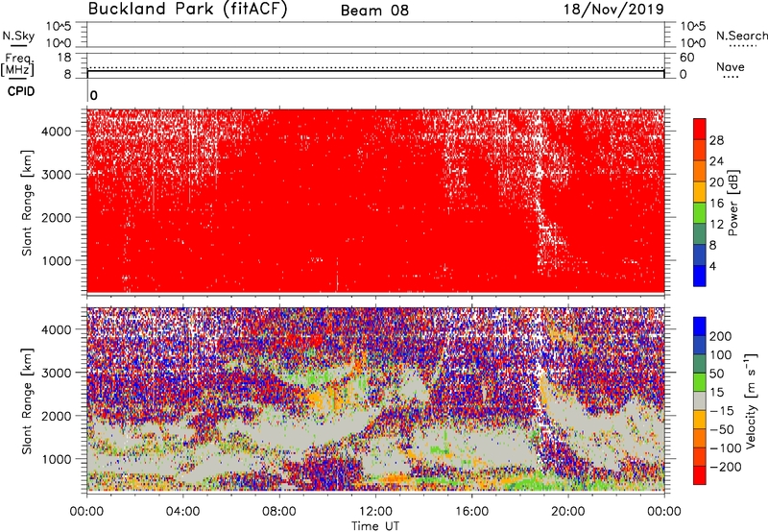
Task: Click the "Buckland Park (fitACF)" title
Action: coord(187,10)
